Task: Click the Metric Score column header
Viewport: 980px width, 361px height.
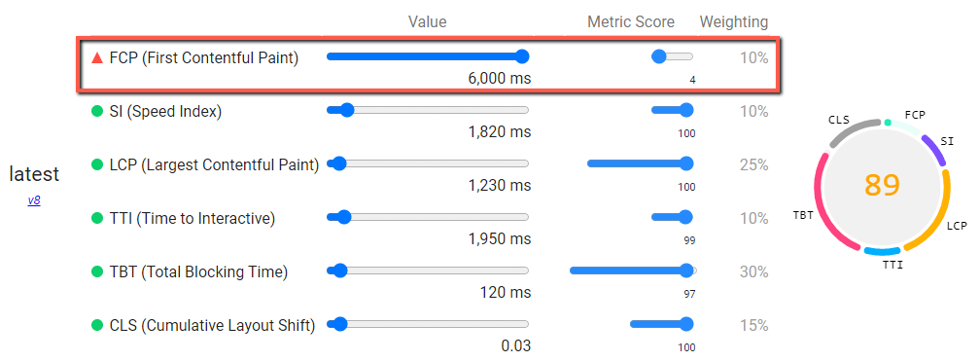Action: 631,22
